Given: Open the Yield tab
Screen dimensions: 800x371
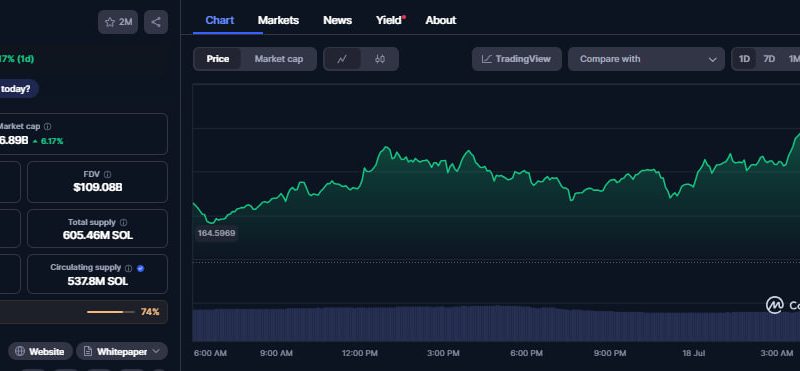Looking at the screenshot, I should click(x=390, y=20).
